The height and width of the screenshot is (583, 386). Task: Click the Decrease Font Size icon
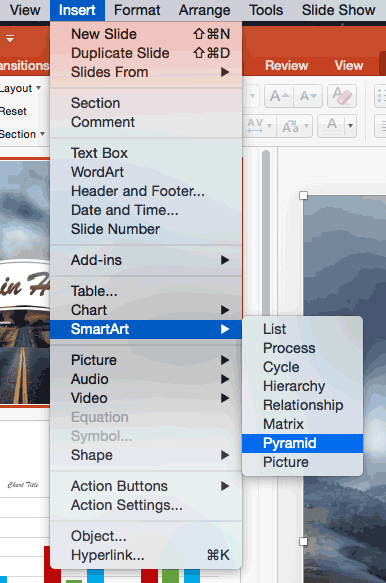pos(308,96)
